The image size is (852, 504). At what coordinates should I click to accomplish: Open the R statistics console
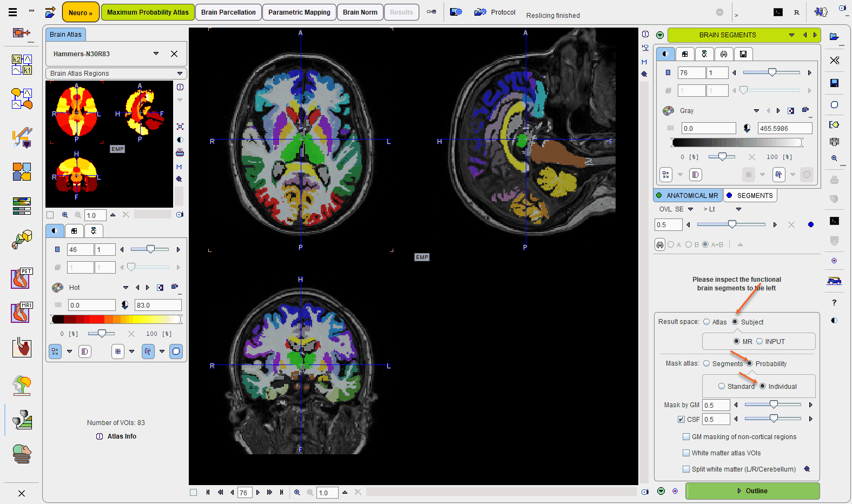tap(796, 12)
